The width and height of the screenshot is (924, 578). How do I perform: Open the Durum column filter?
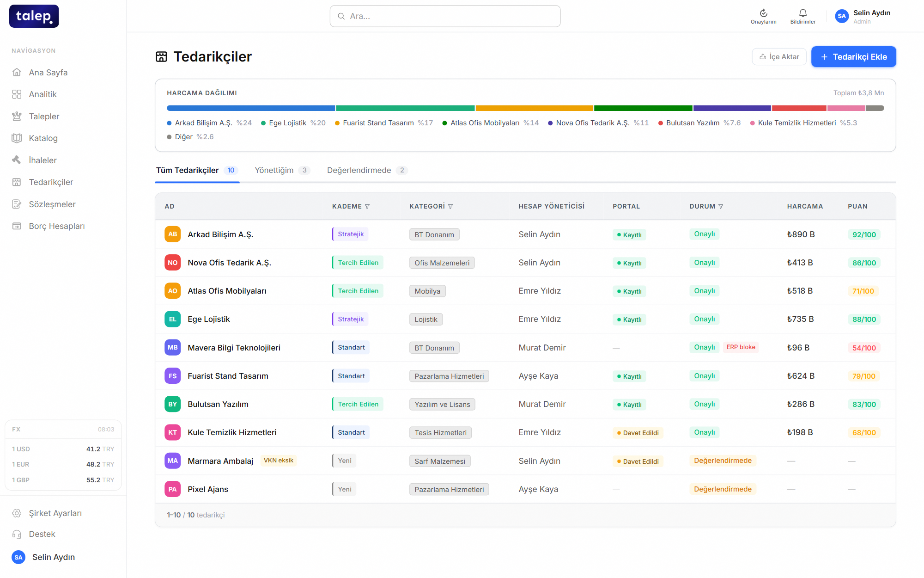coord(721,206)
